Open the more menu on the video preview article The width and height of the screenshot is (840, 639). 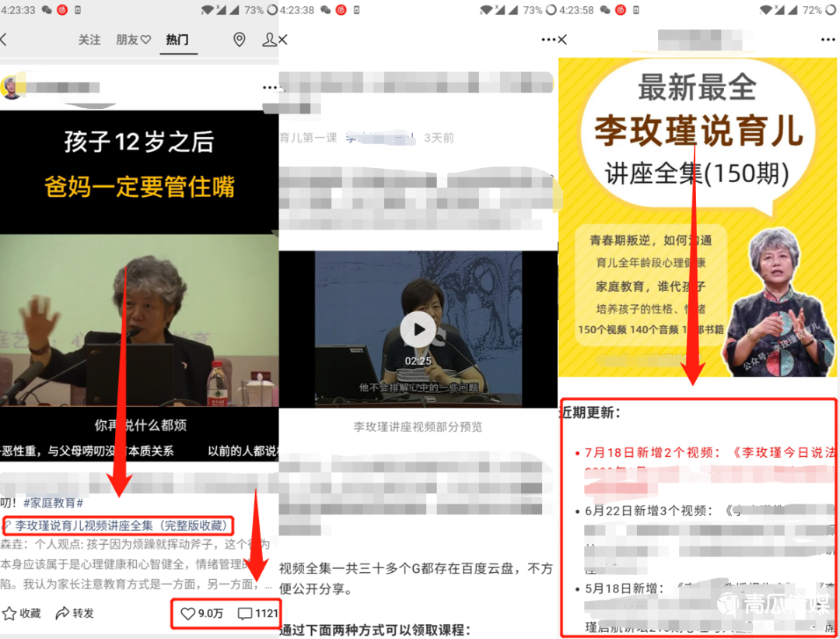548,40
